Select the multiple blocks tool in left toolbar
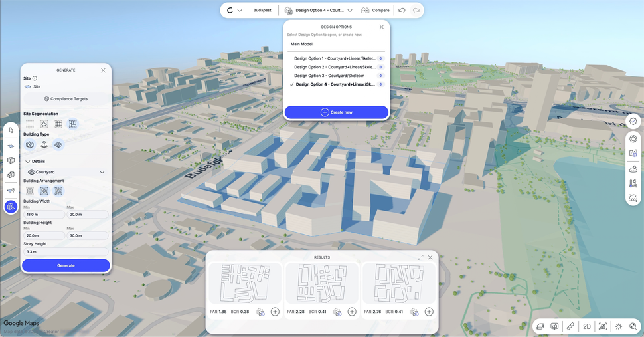Screen dimensions: 644x337 11,175
